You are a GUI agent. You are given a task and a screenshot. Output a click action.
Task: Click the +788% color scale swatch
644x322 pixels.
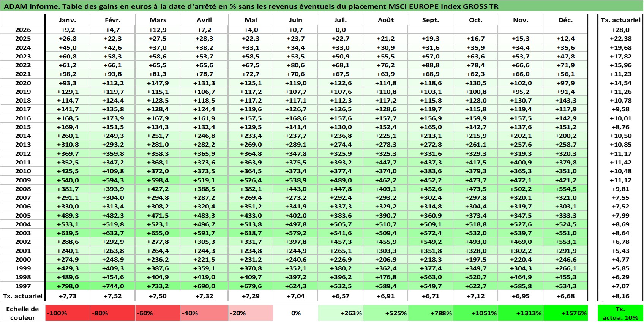[431, 313]
